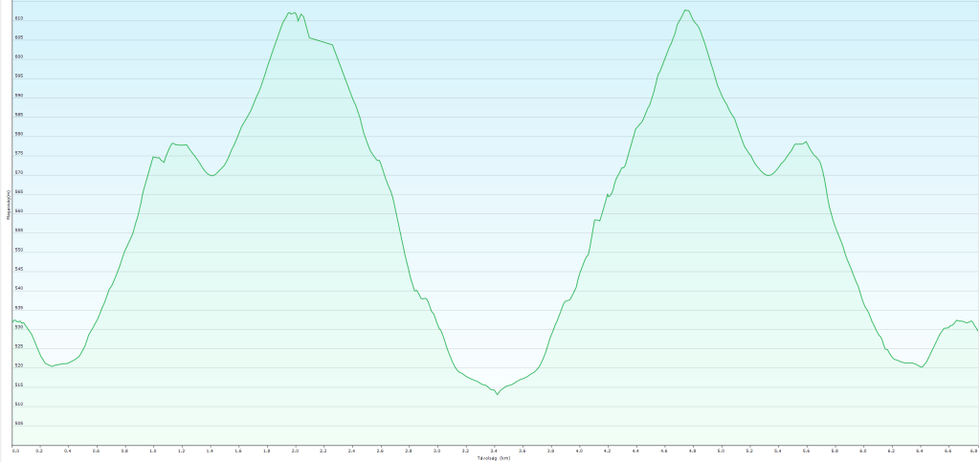Click the 610 elevation axis label
Screen dimensions: 980x462
pyautogui.click(x=19, y=19)
